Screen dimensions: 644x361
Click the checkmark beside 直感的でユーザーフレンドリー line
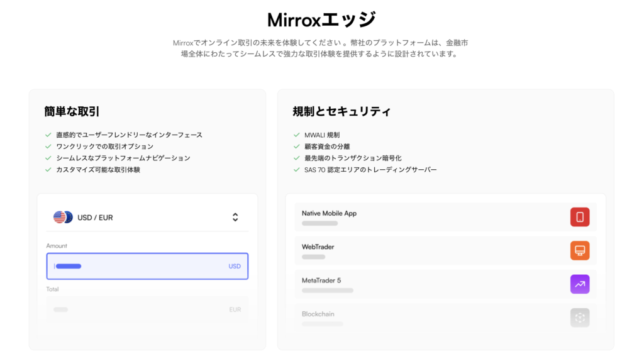[x=48, y=135]
